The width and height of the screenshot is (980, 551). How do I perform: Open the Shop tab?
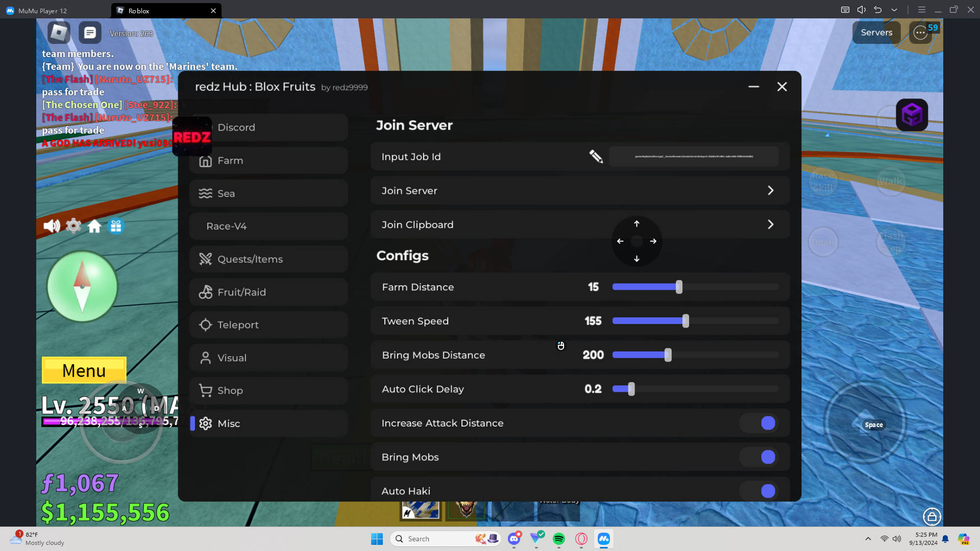pyautogui.click(x=269, y=391)
